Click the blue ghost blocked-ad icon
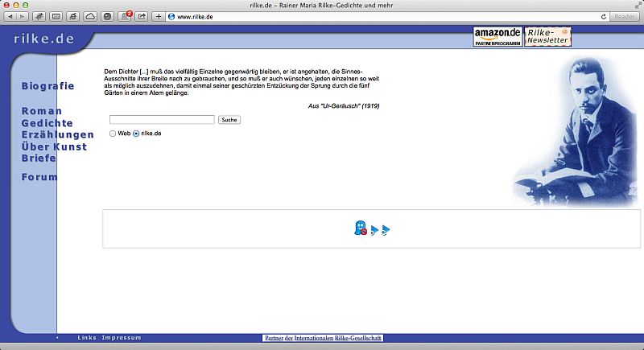Image resolution: width=644 pixels, height=350 pixels. pyautogui.click(x=361, y=229)
